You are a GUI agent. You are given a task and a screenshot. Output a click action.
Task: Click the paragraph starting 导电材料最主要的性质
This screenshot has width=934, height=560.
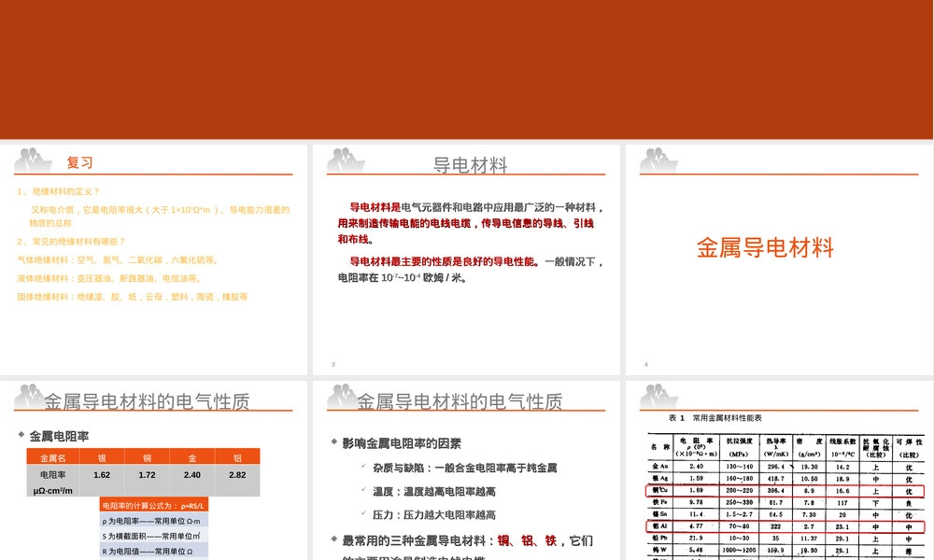tap(471, 270)
